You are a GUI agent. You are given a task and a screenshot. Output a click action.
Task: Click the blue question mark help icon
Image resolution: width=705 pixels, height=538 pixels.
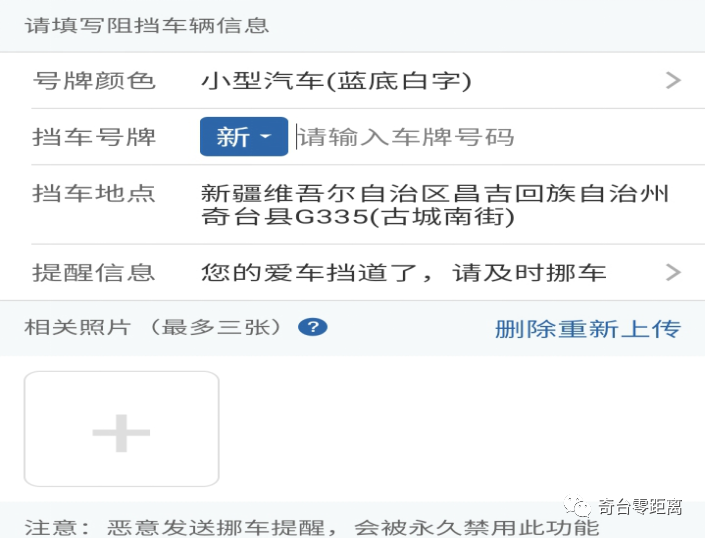313,327
